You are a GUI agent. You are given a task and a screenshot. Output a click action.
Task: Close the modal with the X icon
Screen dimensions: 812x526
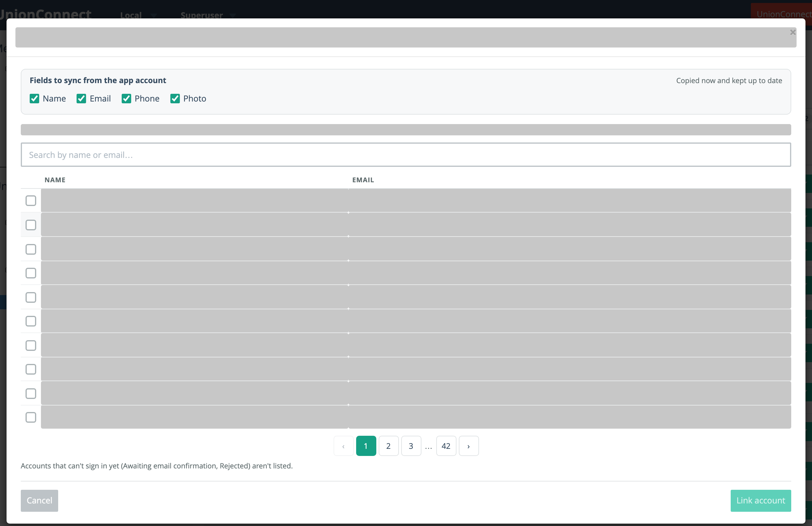point(792,32)
